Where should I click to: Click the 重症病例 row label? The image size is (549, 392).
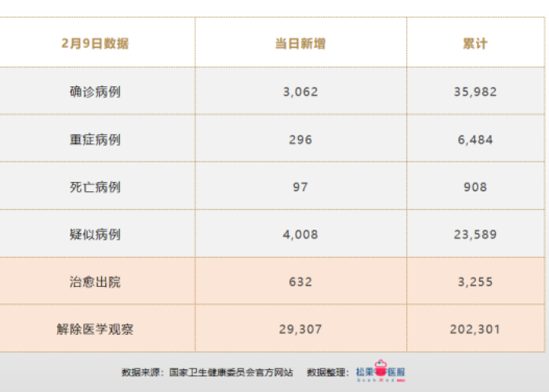(95, 140)
